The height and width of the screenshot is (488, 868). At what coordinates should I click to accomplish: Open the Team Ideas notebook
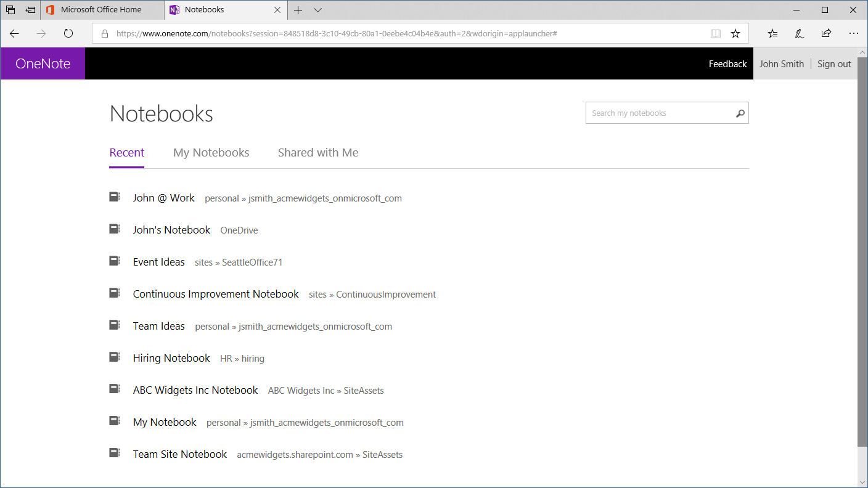pos(159,326)
